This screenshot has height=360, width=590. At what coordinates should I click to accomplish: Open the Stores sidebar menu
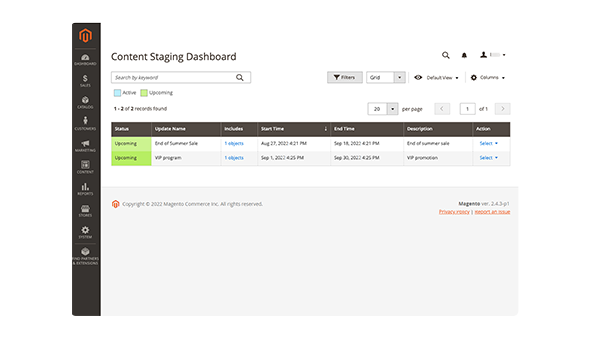[85, 211]
